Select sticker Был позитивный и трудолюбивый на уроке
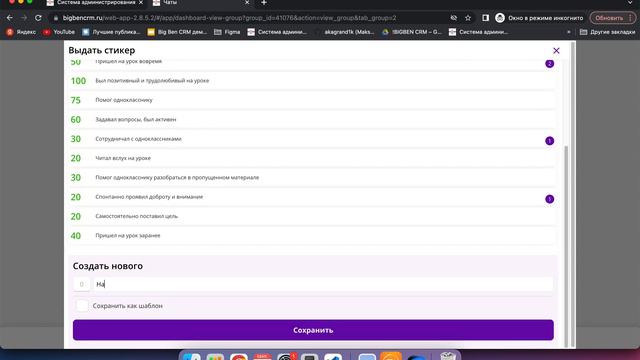Image resolution: width=640 pixels, height=360 pixels. (x=313, y=81)
